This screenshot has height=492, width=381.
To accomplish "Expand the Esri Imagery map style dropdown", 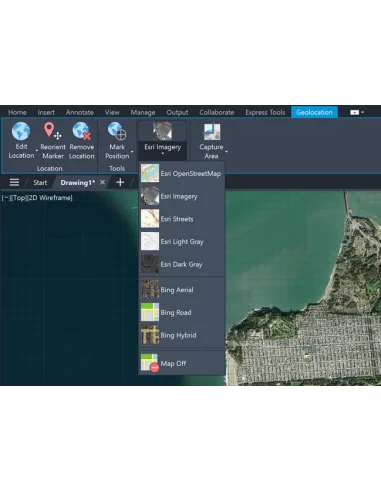I will tap(162, 154).
